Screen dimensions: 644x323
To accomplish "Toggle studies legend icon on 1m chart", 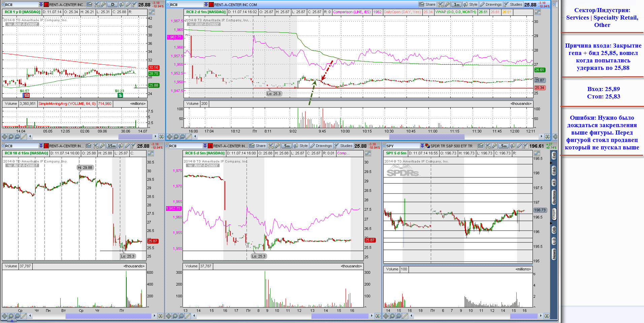I will click(538, 12).
